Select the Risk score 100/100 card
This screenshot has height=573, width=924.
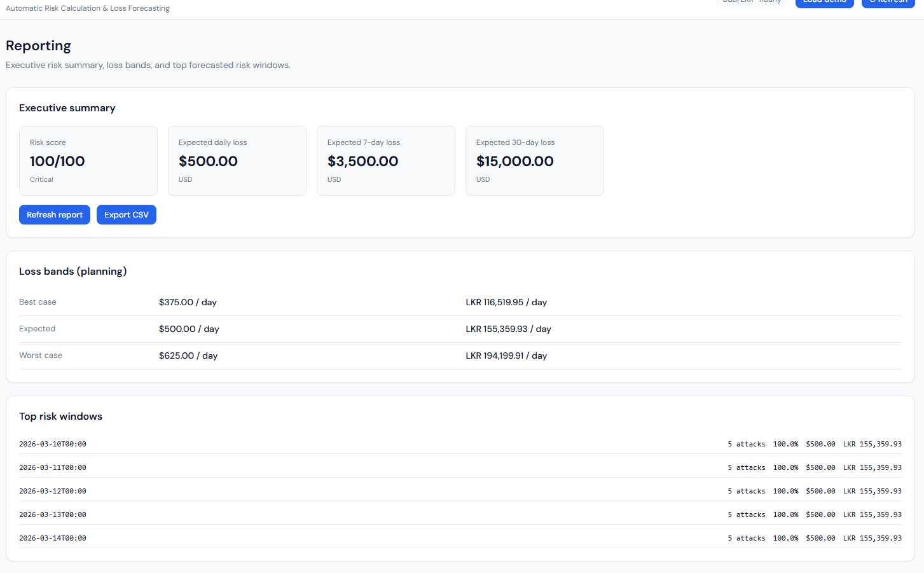88,161
